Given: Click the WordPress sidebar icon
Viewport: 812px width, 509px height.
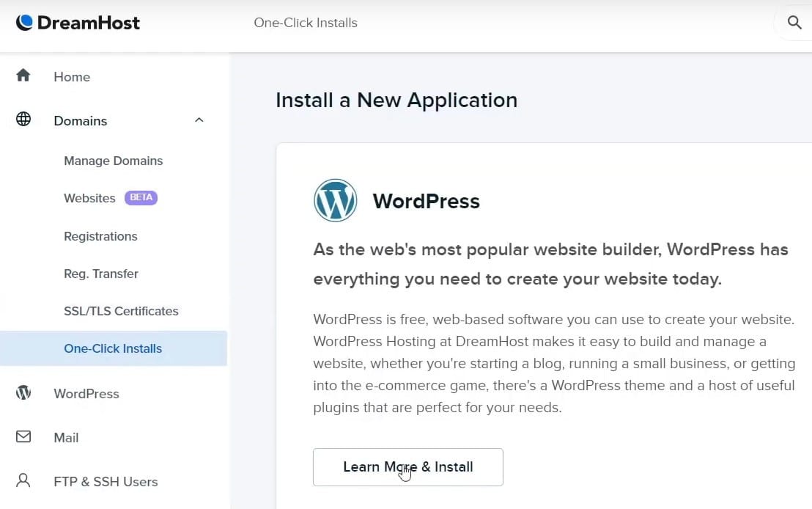Looking at the screenshot, I should click(x=23, y=392).
